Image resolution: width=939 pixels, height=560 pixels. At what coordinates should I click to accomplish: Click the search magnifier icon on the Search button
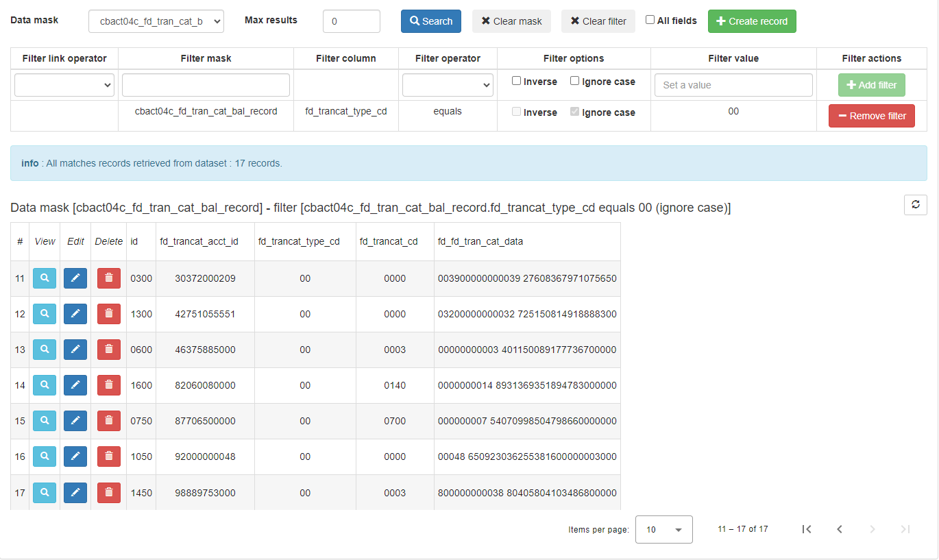417,21
